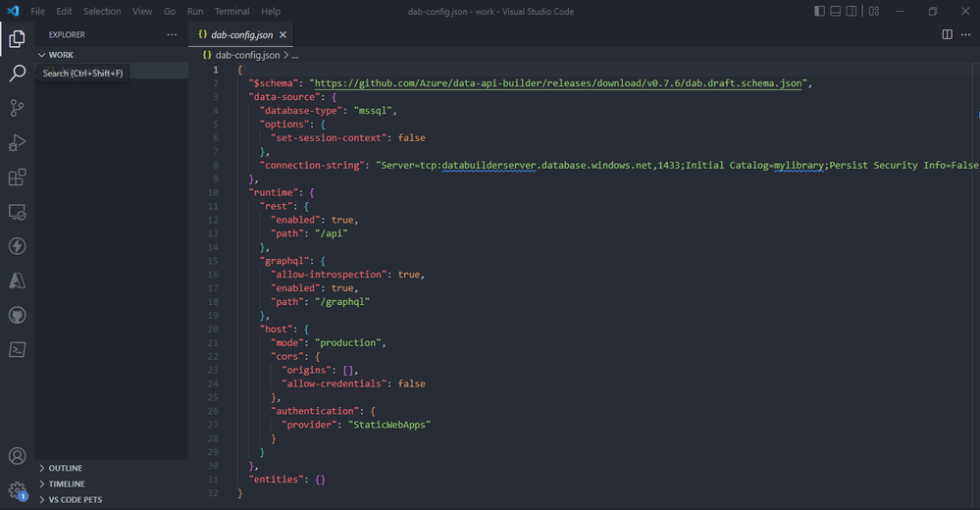Close the dab-config.json tab
The height and width of the screenshot is (510, 980).
click(x=284, y=35)
